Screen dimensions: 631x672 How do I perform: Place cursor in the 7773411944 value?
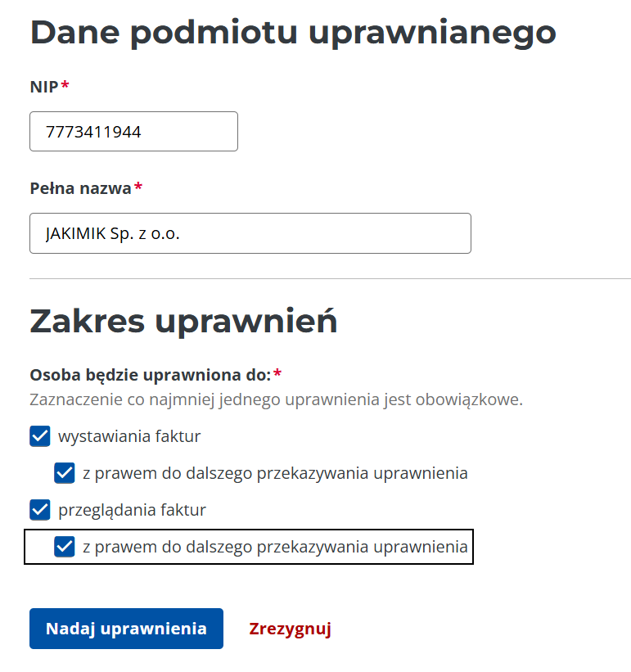tap(93, 132)
